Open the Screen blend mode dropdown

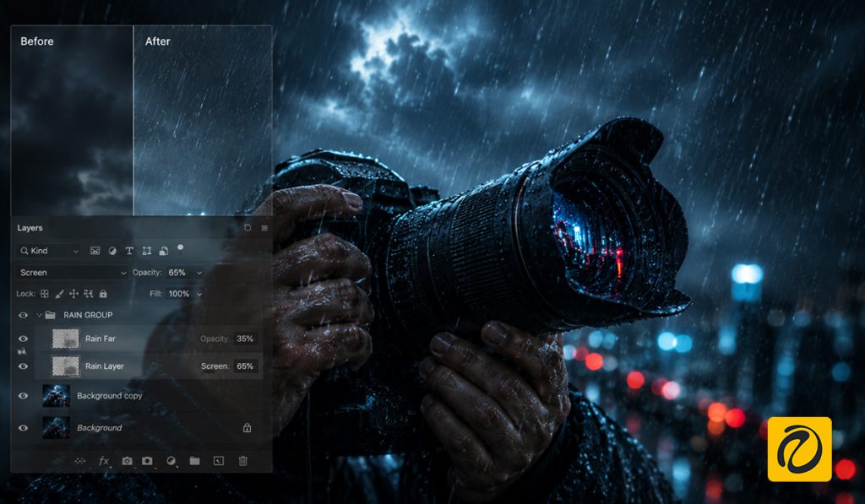point(72,273)
